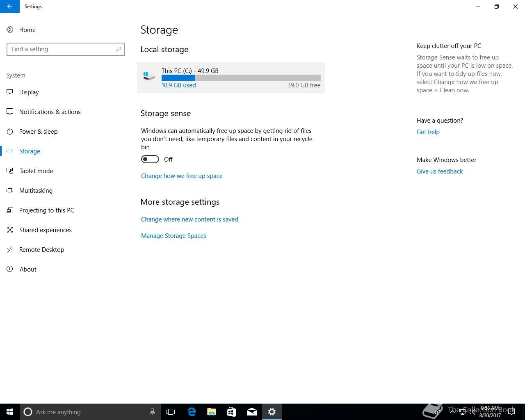Click the Cortana microphone icon
Screen dimensions: 525x420
152,412
